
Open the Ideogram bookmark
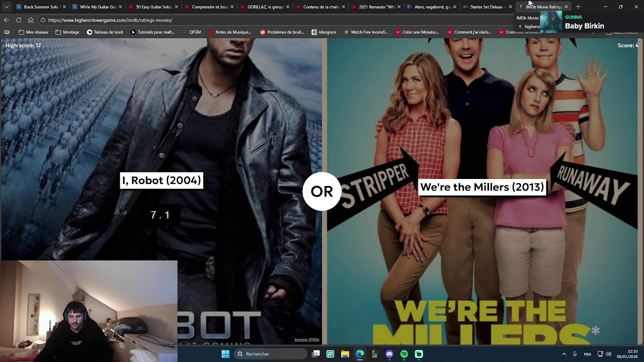click(324, 32)
